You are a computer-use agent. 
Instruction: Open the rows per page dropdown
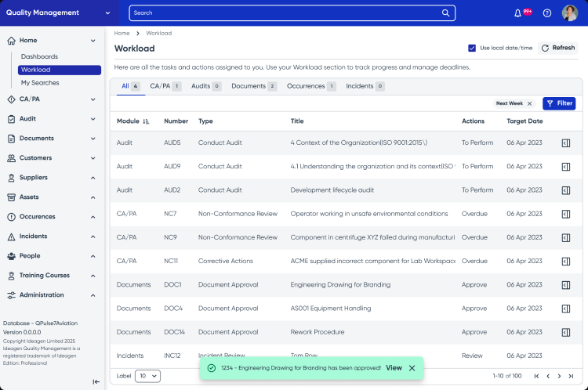(147, 376)
